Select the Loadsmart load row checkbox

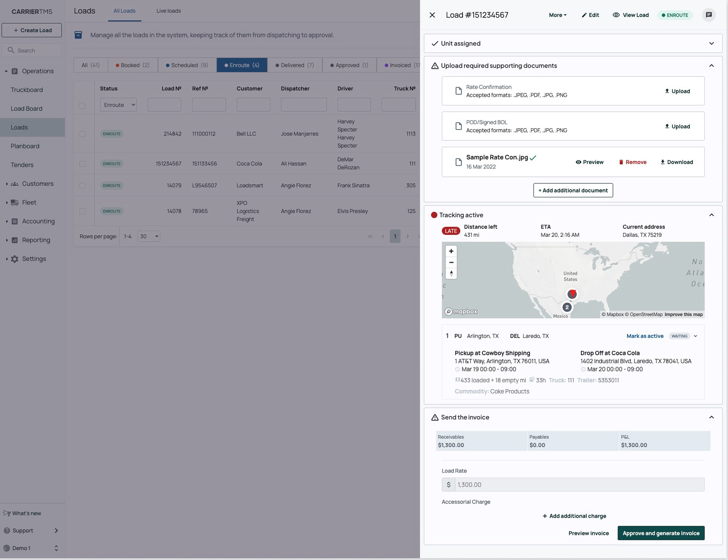[x=82, y=186]
